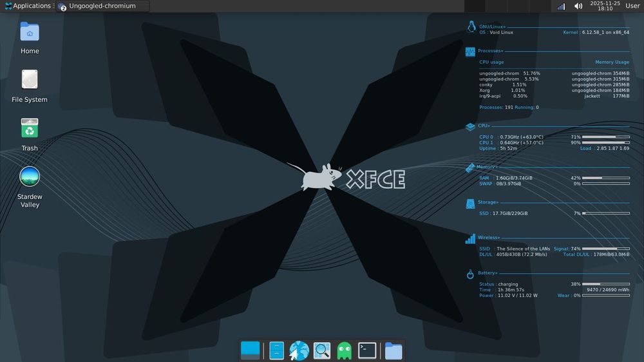The image size is (644, 362).
Task: Click the SSD 7% storage bar
Action: point(606,213)
